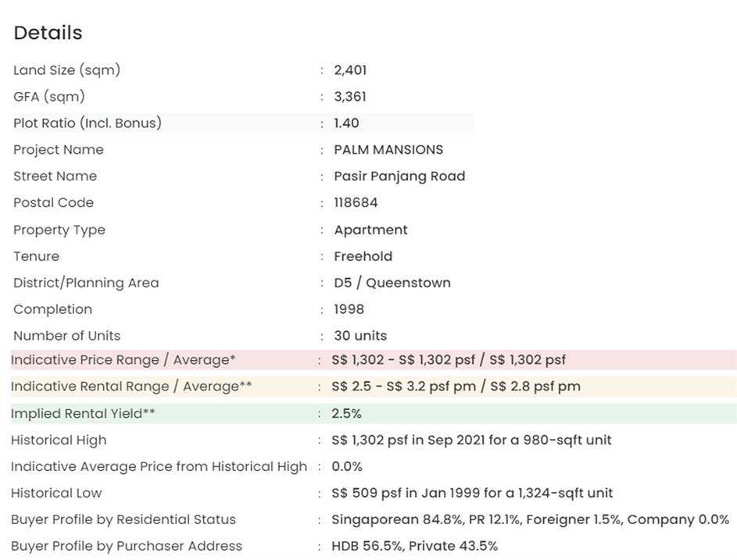
Task: Click the D5 / Queenstown district value
Action: pyautogui.click(x=392, y=283)
